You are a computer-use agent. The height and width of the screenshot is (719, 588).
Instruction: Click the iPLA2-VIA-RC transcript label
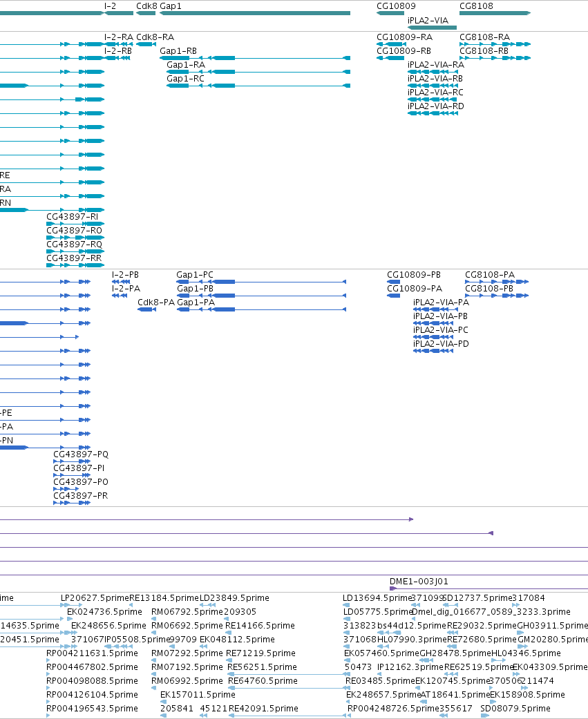pos(436,92)
